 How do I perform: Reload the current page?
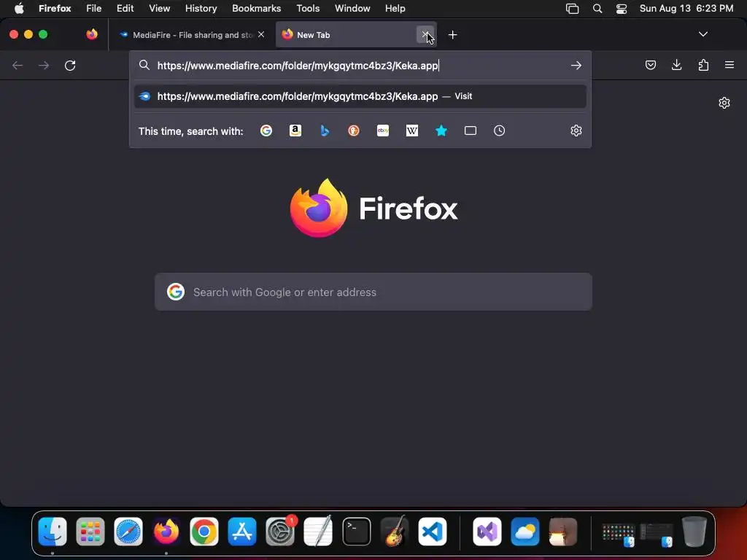[x=70, y=65]
